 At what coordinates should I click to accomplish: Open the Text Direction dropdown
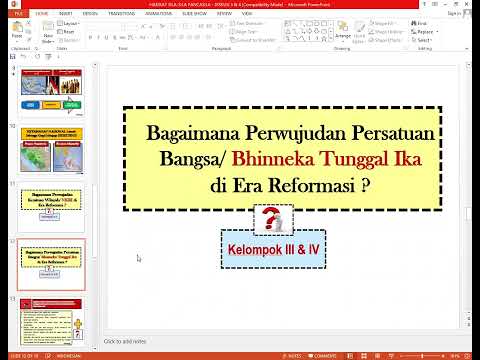click(x=247, y=24)
